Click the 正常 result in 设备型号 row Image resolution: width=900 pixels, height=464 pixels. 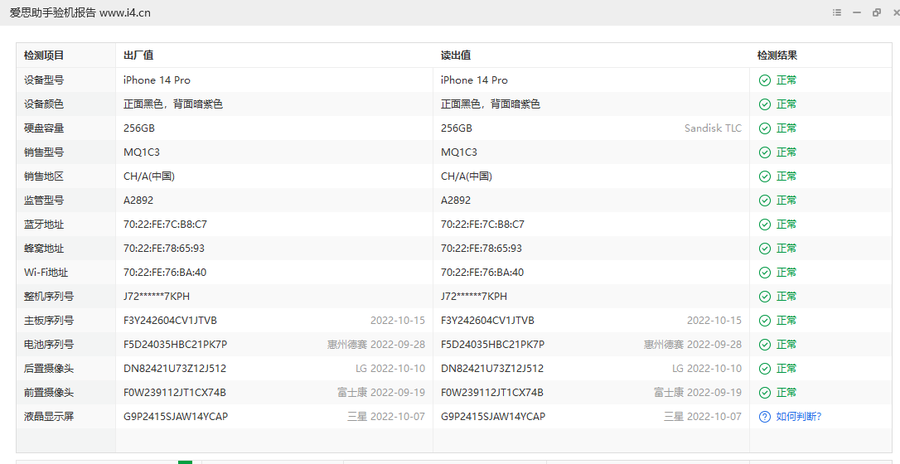coord(786,80)
